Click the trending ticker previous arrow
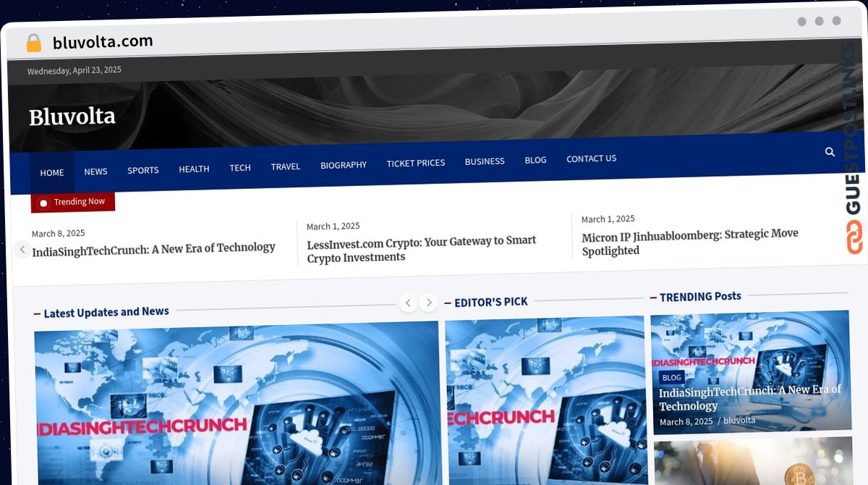Image resolution: width=868 pixels, height=485 pixels. tap(22, 250)
